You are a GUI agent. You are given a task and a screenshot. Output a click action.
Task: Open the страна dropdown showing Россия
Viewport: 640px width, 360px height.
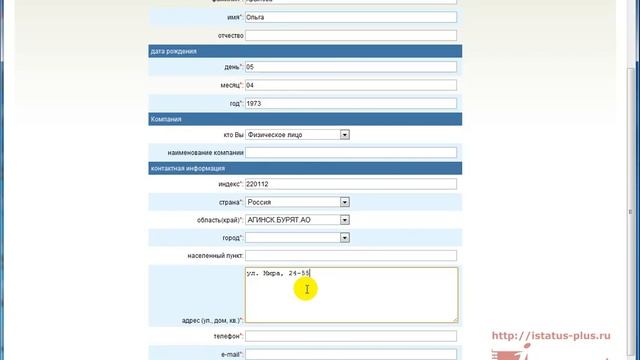(x=297, y=202)
